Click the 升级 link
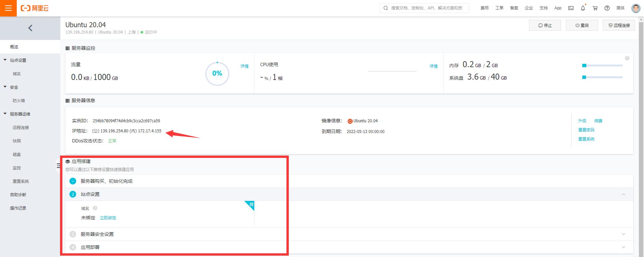The width and height of the screenshot is (644, 257). (x=582, y=121)
